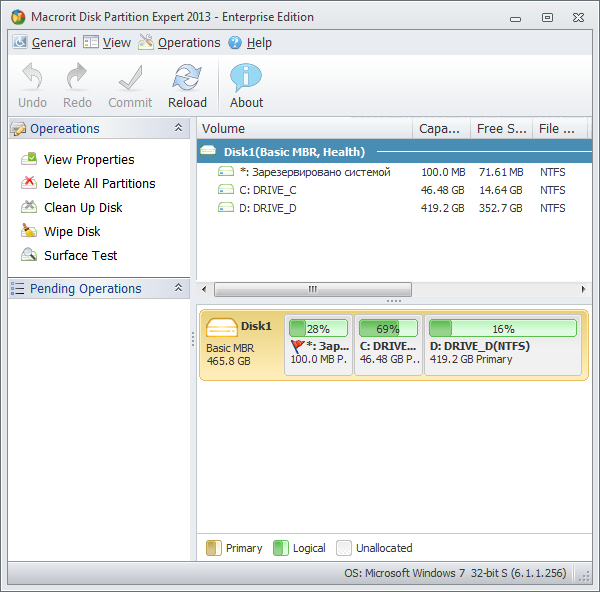Select the D: DRIVE_D volume row
The width and height of the screenshot is (600, 592).
[x=395, y=208]
